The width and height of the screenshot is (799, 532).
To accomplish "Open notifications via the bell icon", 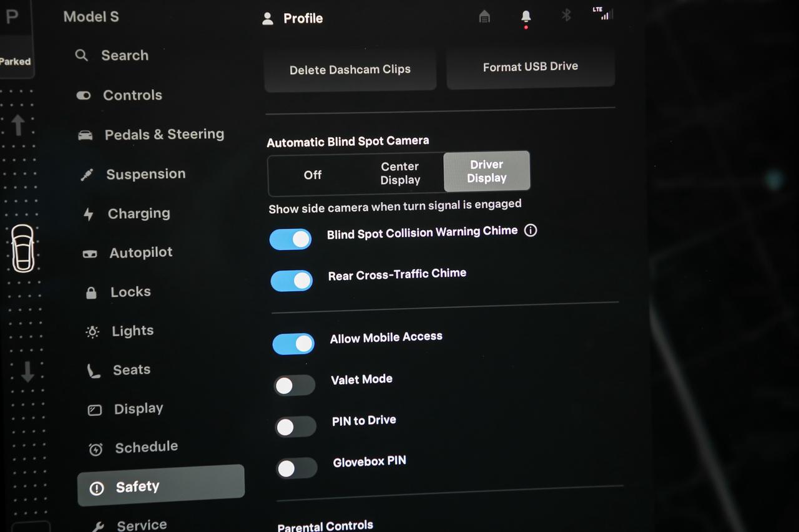I will click(x=526, y=17).
